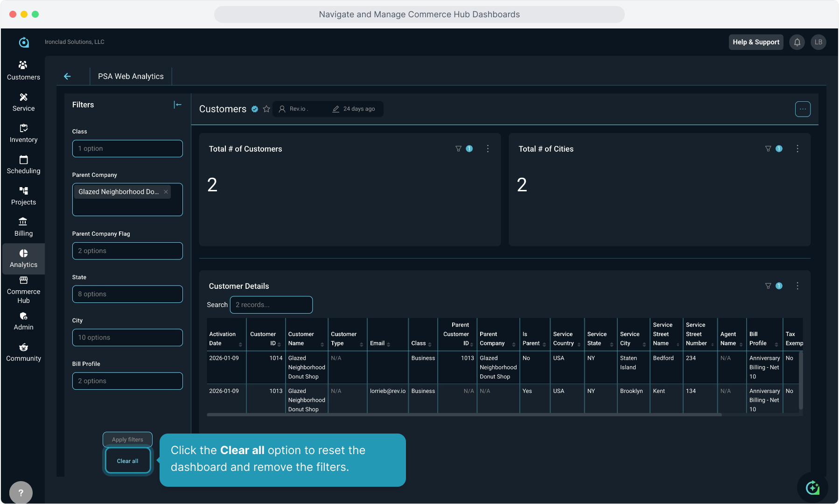839x504 pixels.
Task: Favorite the Customers dashboard with star icon
Action: point(266,109)
